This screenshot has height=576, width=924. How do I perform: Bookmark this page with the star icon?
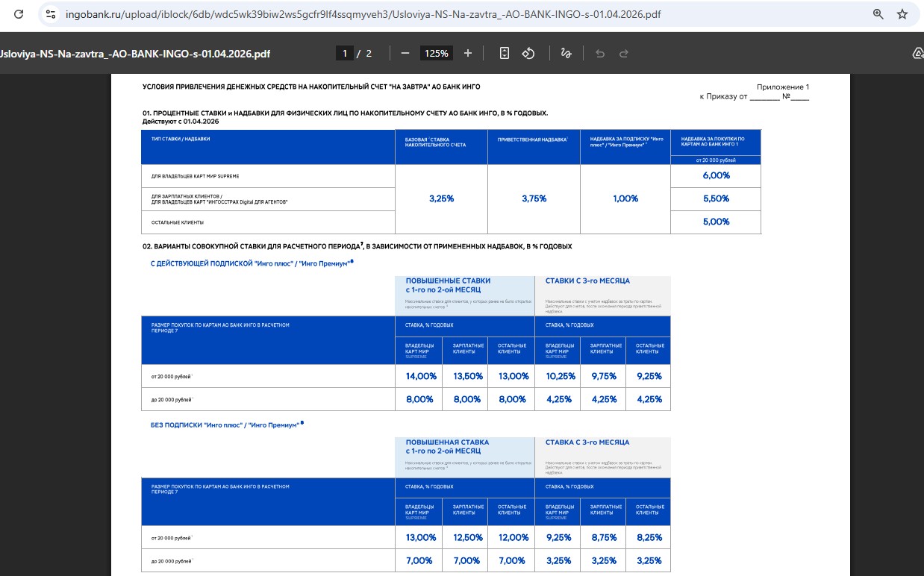pos(902,14)
